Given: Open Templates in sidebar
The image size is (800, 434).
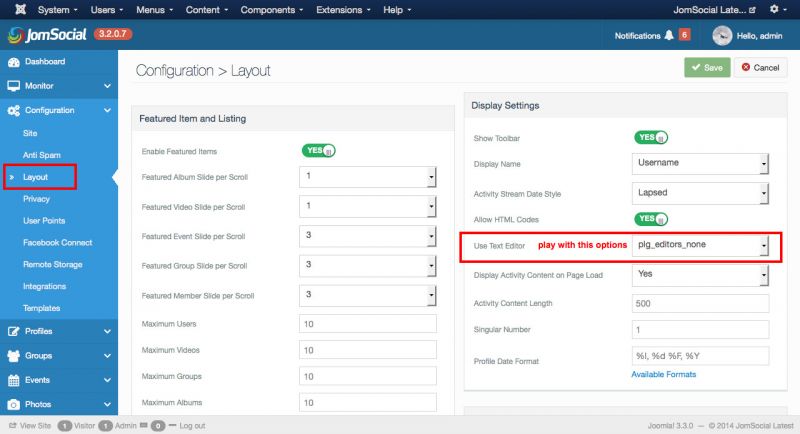Looking at the screenshot, I should coord(41,309).
